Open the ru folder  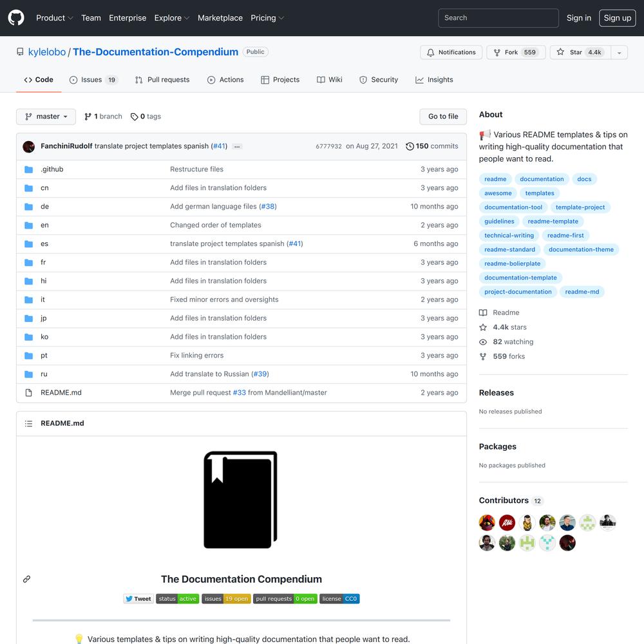click(x=44, y=374)
